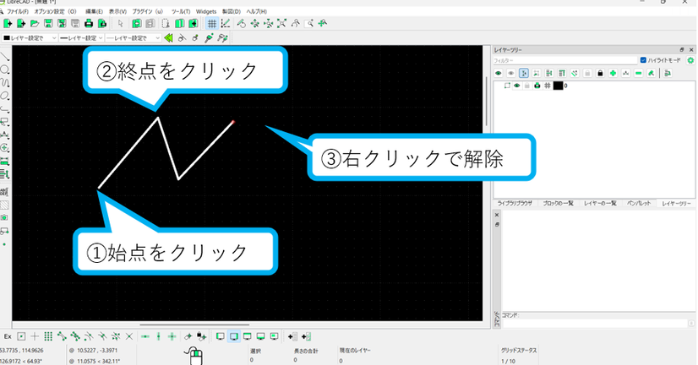Select the circle tool in left sidebar
Viewport: 698px width, 365px height.
tap(4, 69)
